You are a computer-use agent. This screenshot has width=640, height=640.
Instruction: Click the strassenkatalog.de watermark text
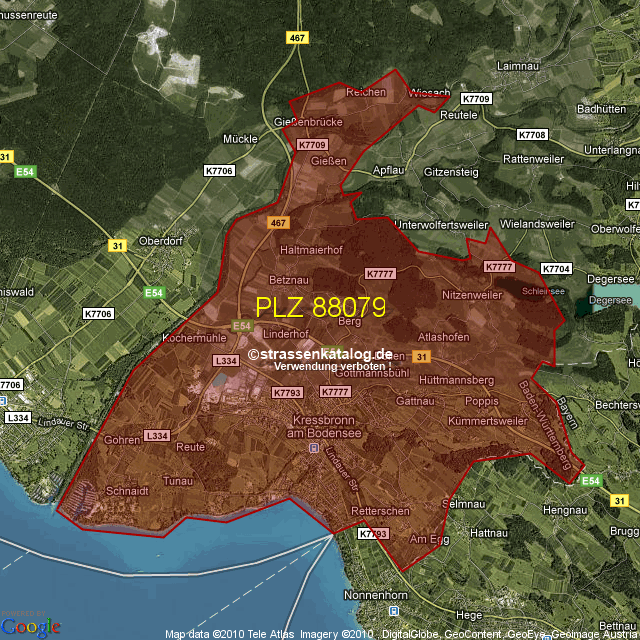click(320, 354)
